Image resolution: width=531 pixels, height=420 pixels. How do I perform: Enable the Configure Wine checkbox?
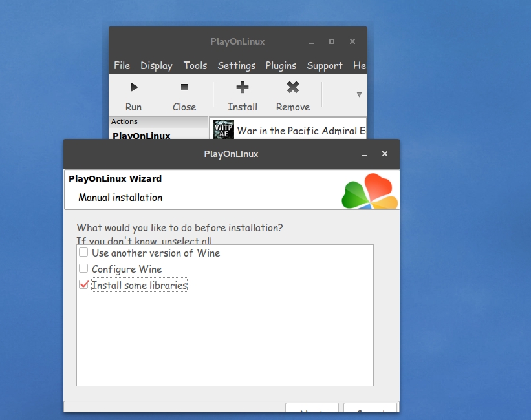click(x=83, y=268)
